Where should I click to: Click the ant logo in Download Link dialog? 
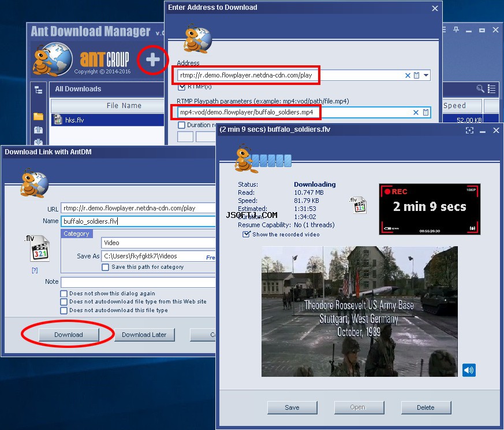point(34,183)
